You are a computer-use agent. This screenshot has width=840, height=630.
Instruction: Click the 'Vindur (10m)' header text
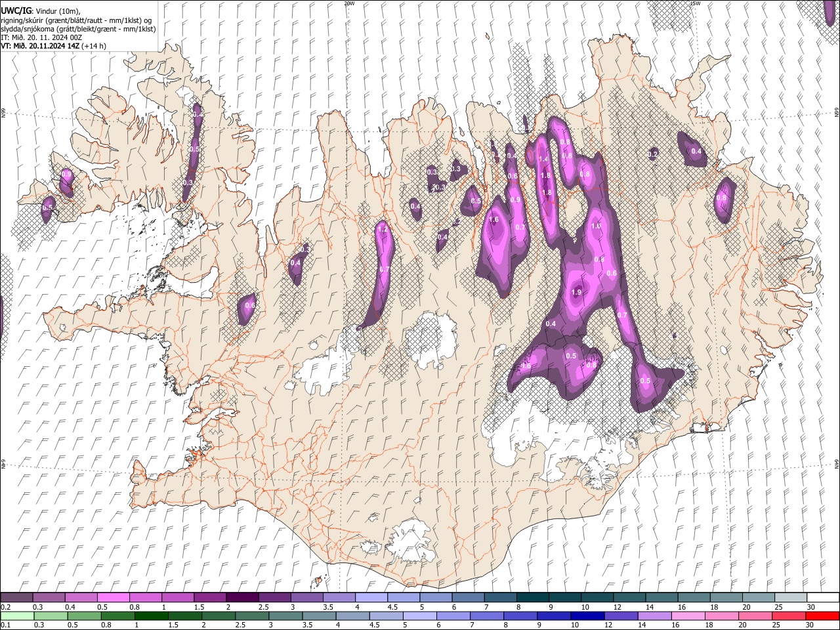point(58,12)
